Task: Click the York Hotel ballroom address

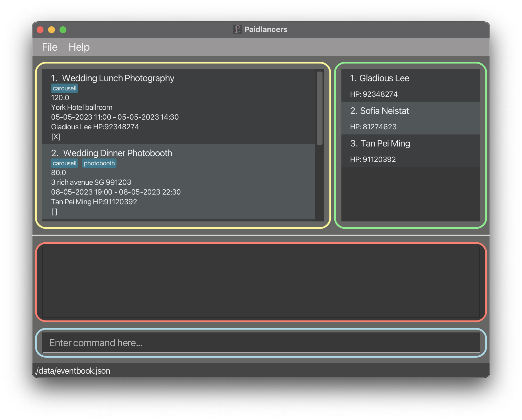Action: pyautogui.click(x=82, y=107)
